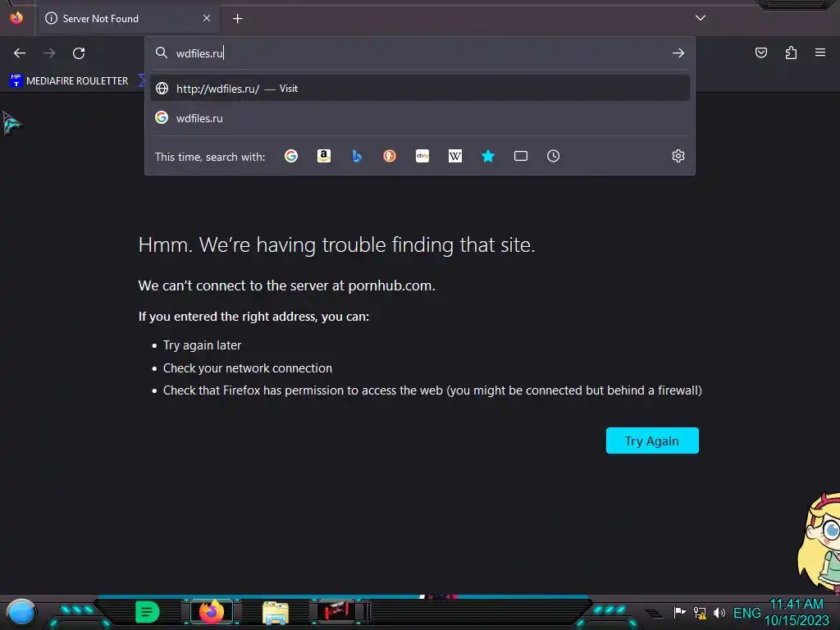
Task: Search bookmarks with star icon
Action: click(x=488, y=156)
